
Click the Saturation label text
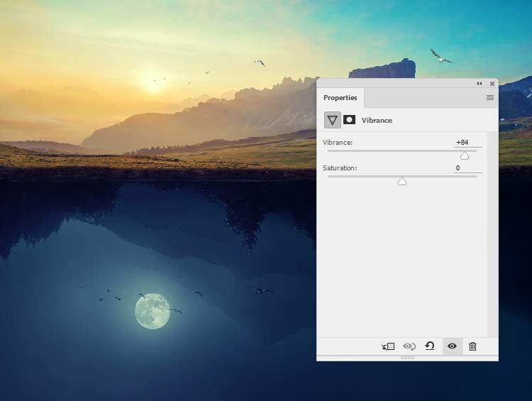[340, 168]
